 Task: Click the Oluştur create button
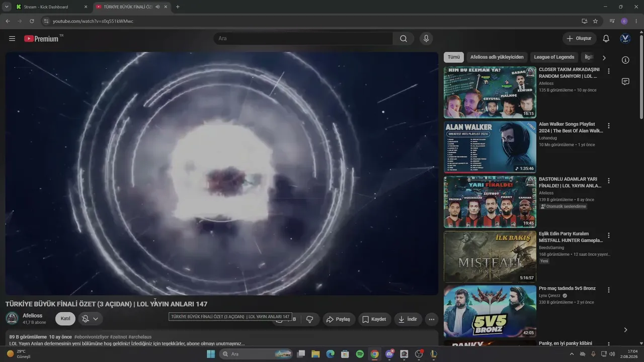point(579,39)
